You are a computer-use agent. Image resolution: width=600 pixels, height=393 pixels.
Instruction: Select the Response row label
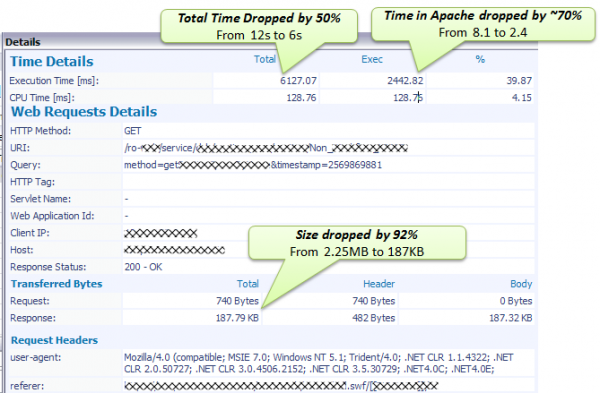coord(33,318)
